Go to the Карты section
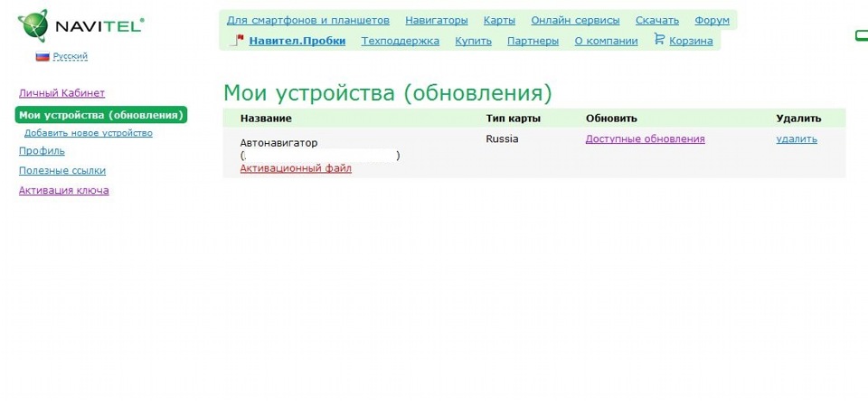This screenshot has height=401, width=868. click(x=499, y=21)
